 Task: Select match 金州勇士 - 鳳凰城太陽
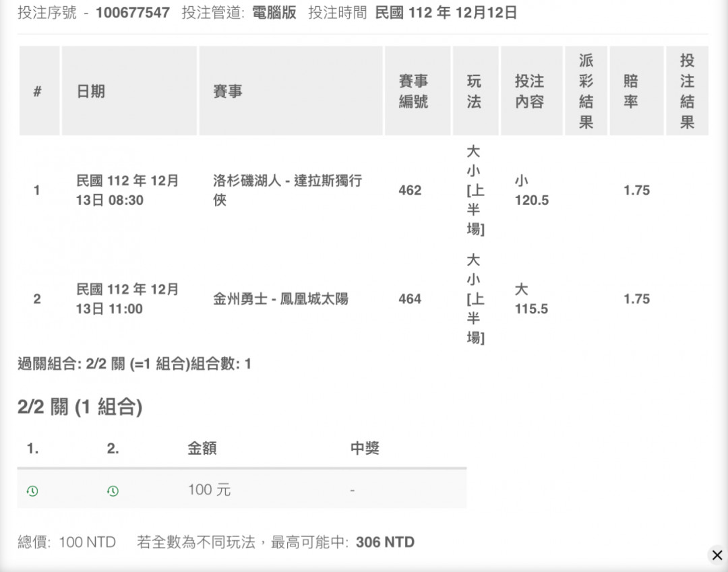280,298
